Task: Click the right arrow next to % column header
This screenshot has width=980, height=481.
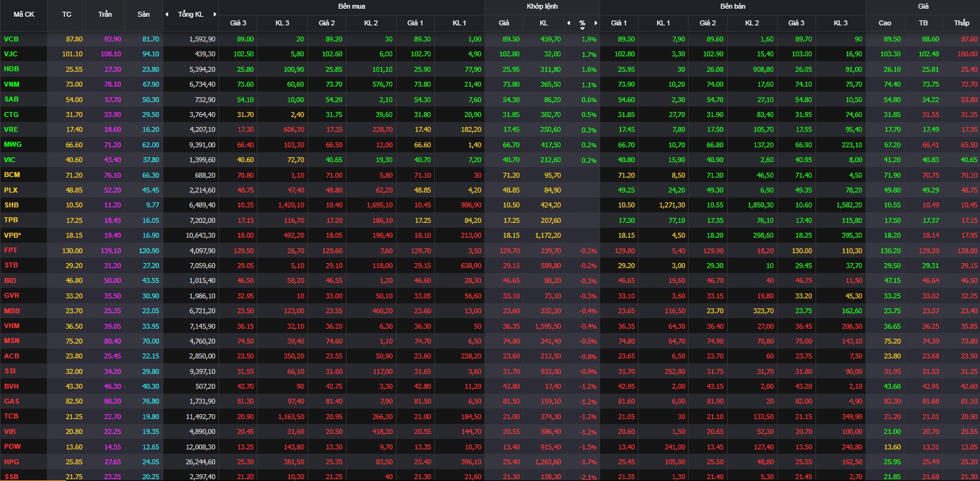Action: pyautogui.click(x=596, y=23)
